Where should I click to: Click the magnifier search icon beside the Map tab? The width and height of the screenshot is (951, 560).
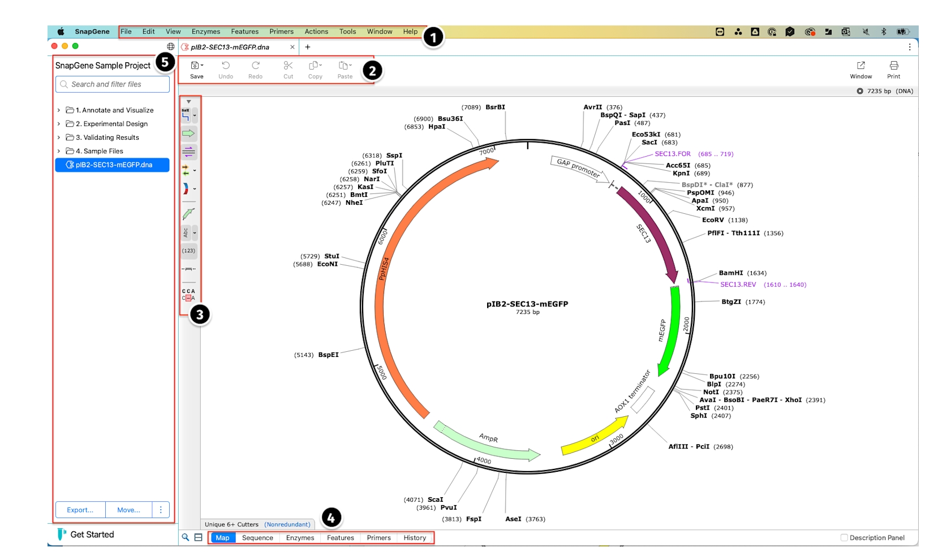185,537
